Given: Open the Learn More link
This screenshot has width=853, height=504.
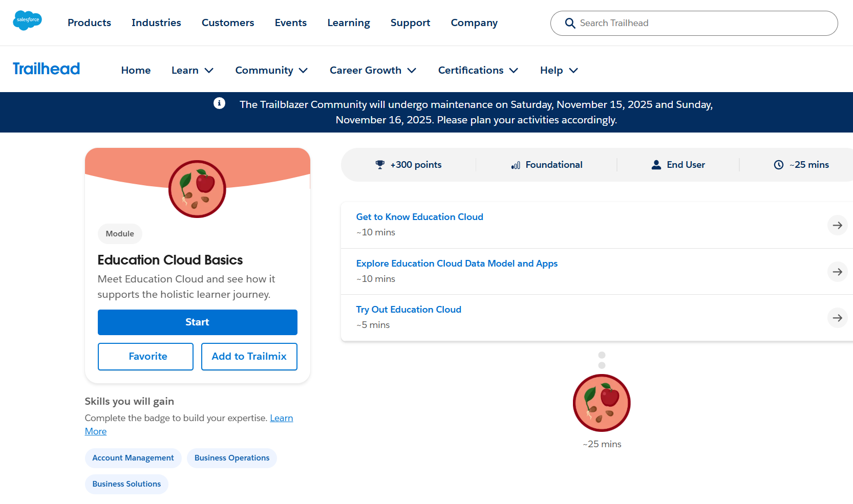Looking at the screenshot, I should click(x=281, y=418).
